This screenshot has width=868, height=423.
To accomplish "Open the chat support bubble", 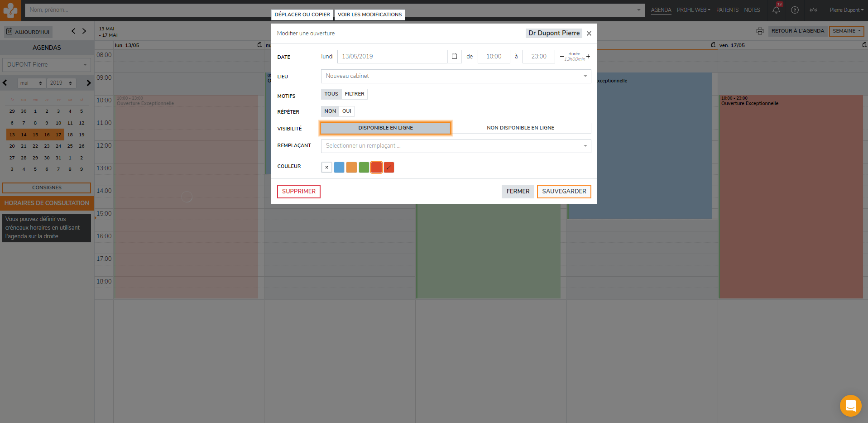I will [x=850, y=405].
